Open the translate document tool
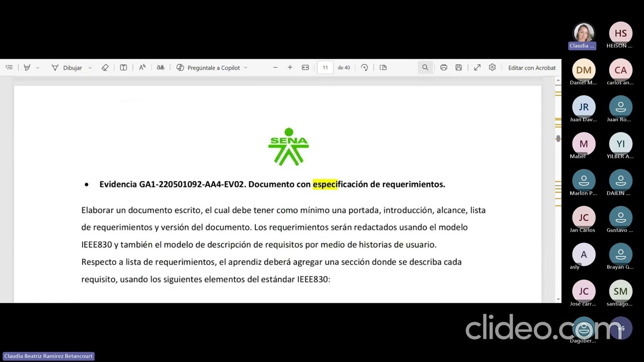 (160, 67)
